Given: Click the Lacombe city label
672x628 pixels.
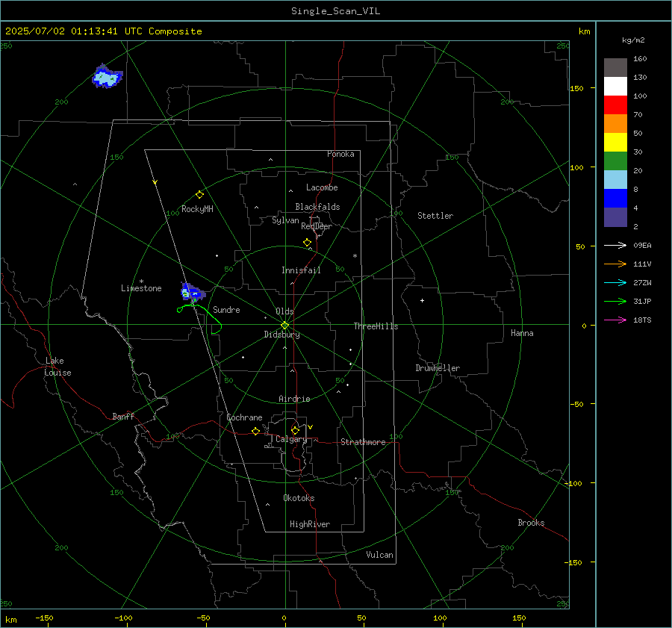Looking at the screenshot, I should pyautogui.click(x=322, y=187).
